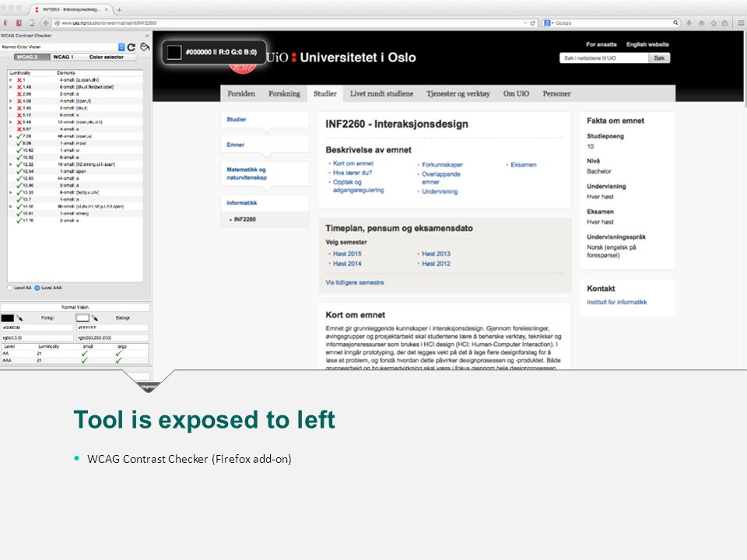Reload page via address bar reload icon

click(532, 23)
